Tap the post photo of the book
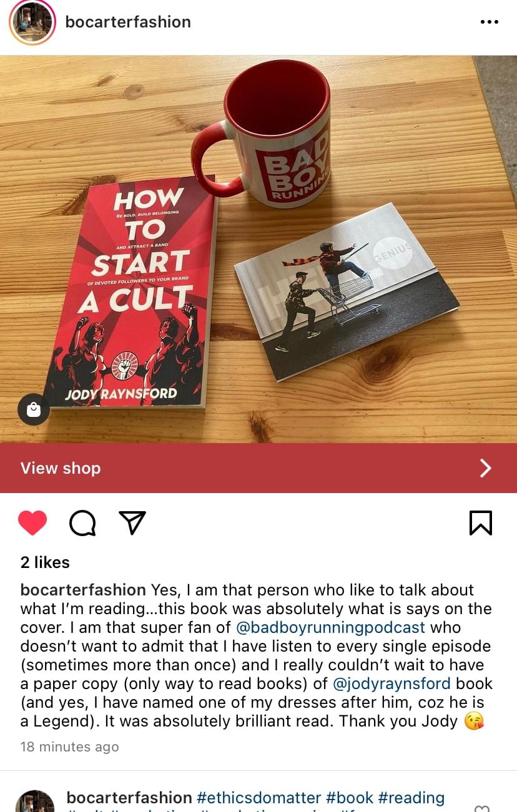Image resolution: width=517 pixels, height=812 pixels. point(258,249)
